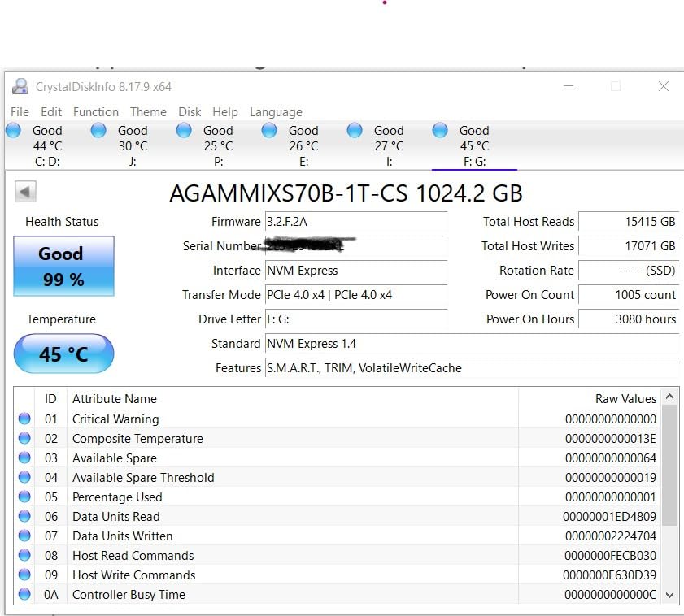This screenshot has width=684, height=616.
Task: Minimize the CrystalDiskInfo window
Action: (x=569, y=86)
